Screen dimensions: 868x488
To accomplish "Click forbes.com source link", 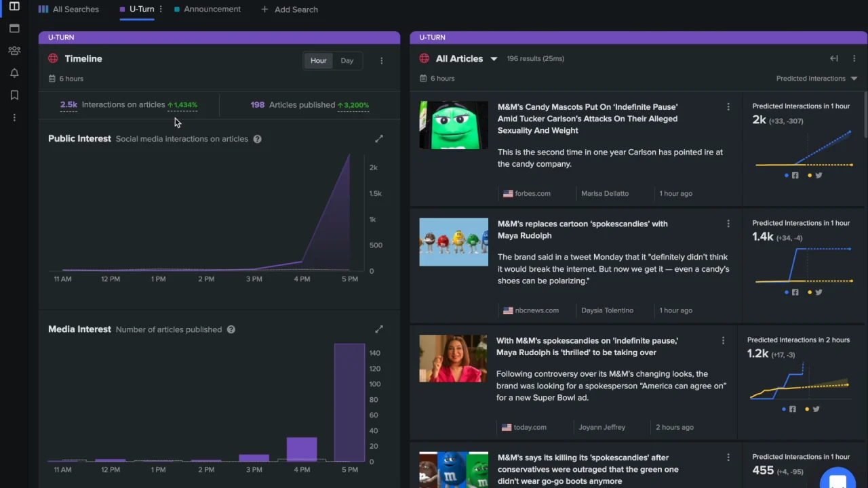I will 527,194.
